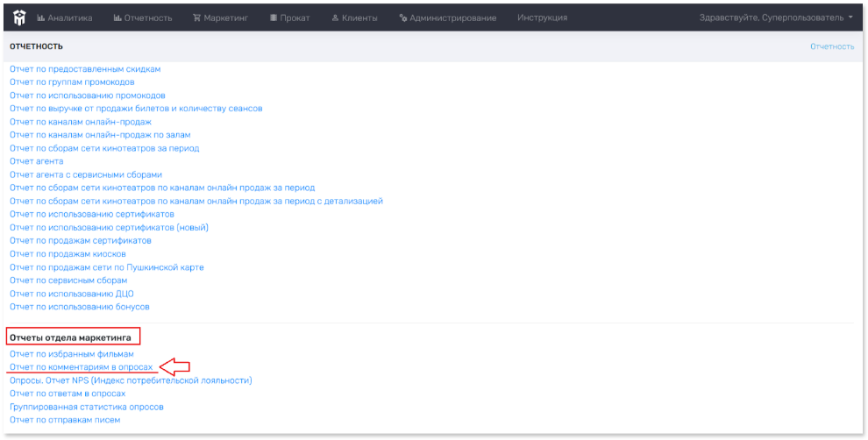Click the Маркетинг cart icon

click(x=197, y=18)
